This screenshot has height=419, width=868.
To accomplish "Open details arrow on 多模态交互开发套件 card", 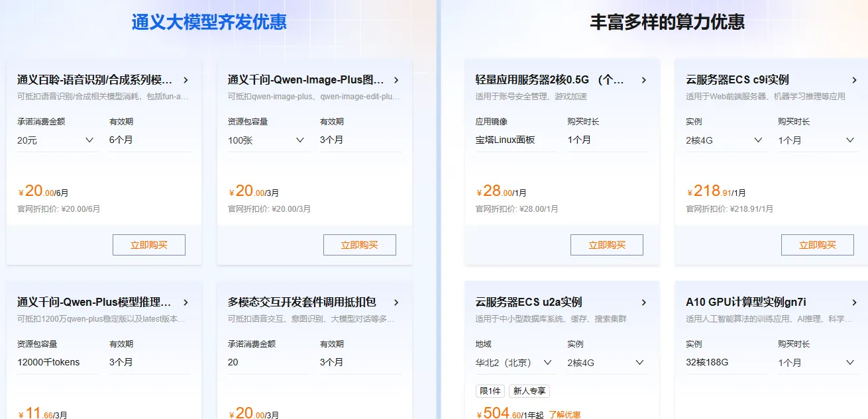I will pyautogui.click(x=397, y=302).
